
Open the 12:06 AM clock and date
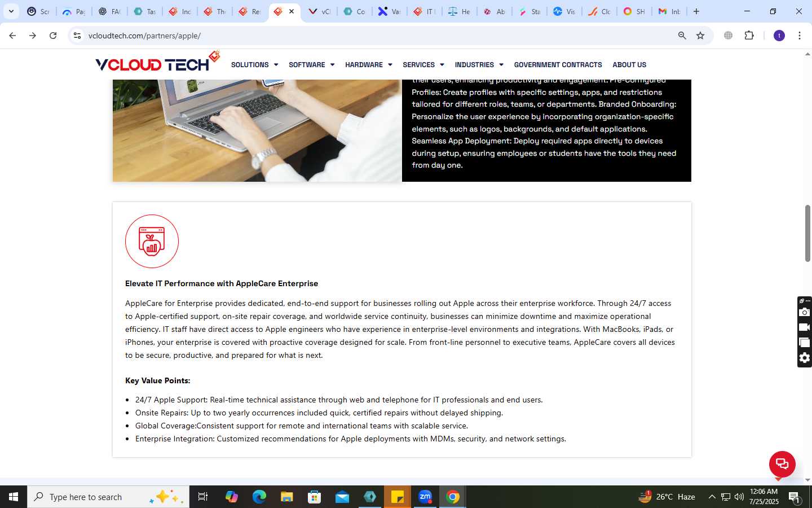coord(764,497)
